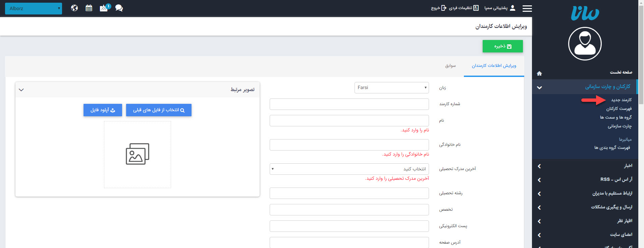Click the user avatar in sidebar

click(x=585, y=44)
